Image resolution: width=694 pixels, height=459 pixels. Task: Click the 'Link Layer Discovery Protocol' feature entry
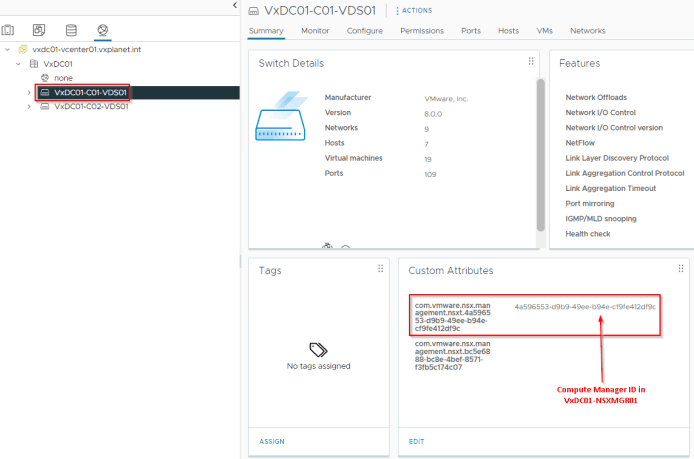pyautogui.click(x=617, y=158)
